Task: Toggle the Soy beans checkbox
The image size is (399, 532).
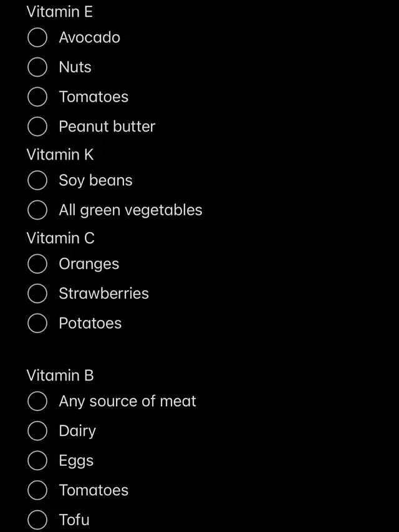Action: (37, 181)
